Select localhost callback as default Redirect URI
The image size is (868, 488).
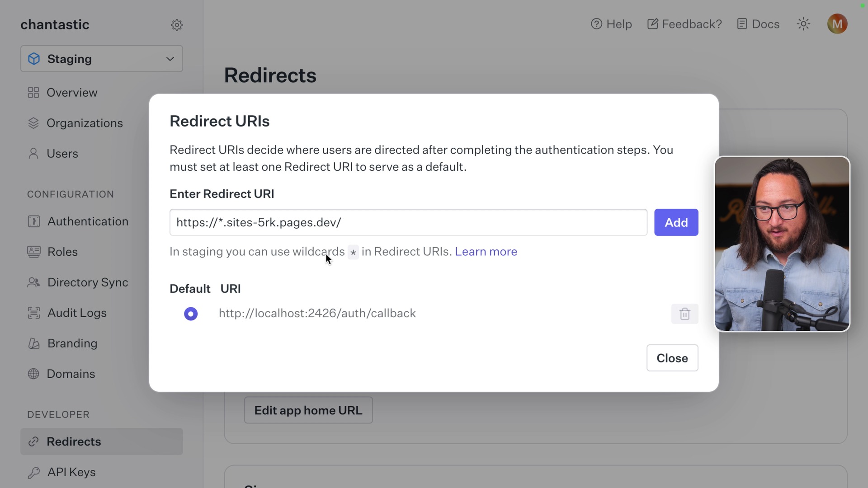coord(190,313)
